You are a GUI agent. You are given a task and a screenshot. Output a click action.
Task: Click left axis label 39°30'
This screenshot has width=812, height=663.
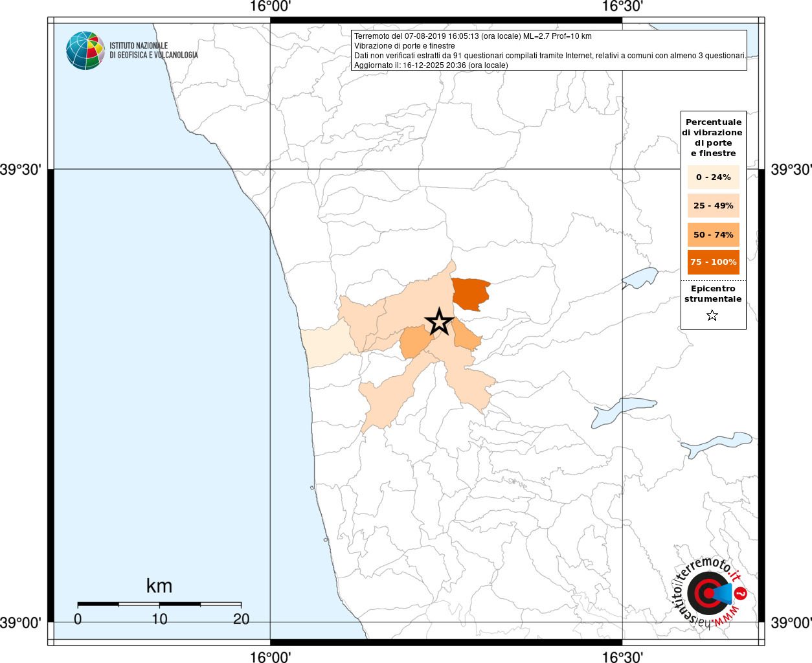click(21, 170)
